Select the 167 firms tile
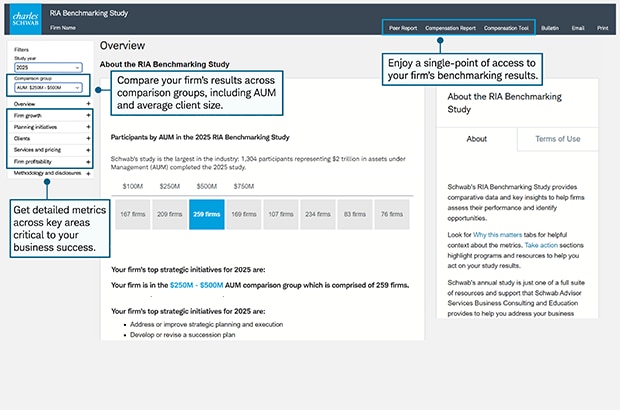 [x=133, y=214]
